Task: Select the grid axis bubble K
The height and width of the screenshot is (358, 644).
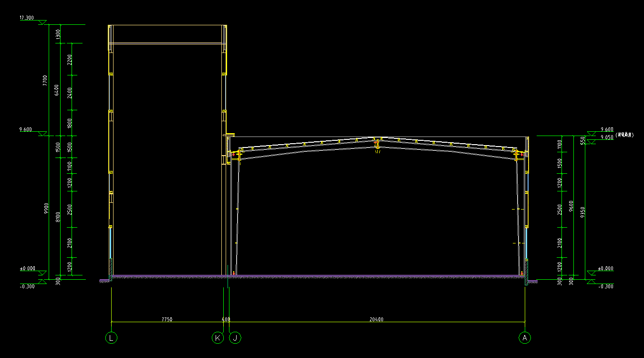Action: (218, 338)
